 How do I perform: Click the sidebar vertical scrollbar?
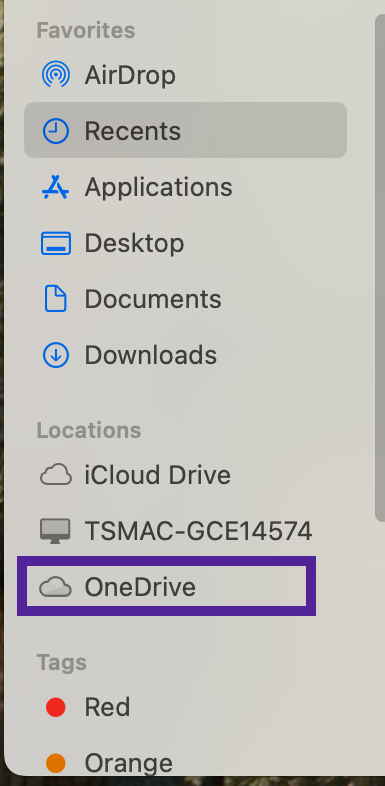379,268
